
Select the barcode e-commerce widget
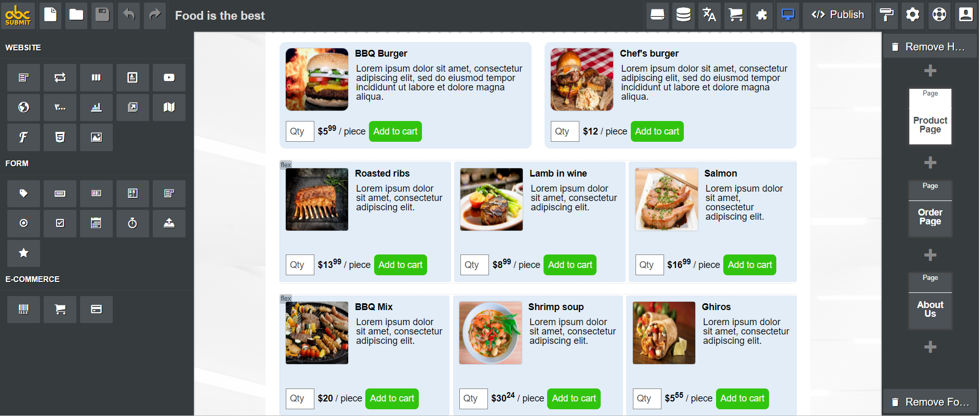(23, 310)
